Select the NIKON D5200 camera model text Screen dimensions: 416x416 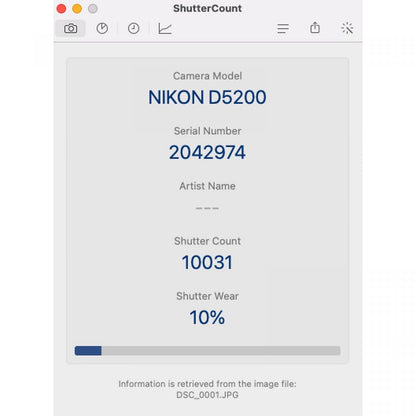click(x=207, y=97)
